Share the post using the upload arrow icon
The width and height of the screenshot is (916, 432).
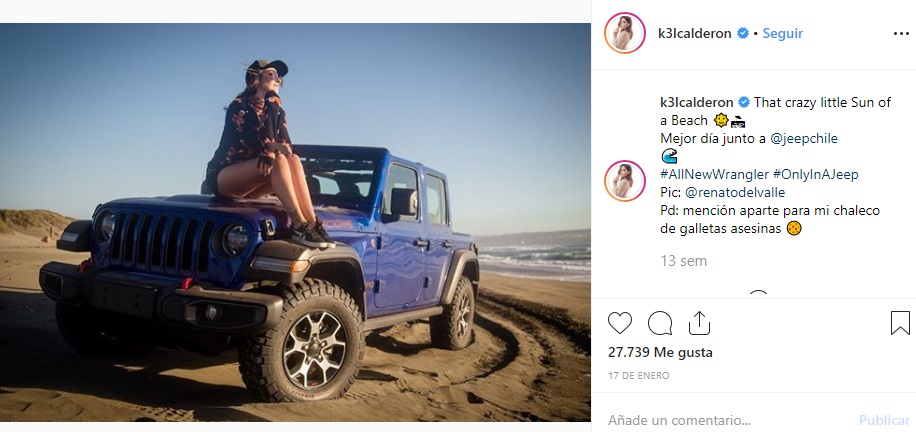click(x=699, y=323)
